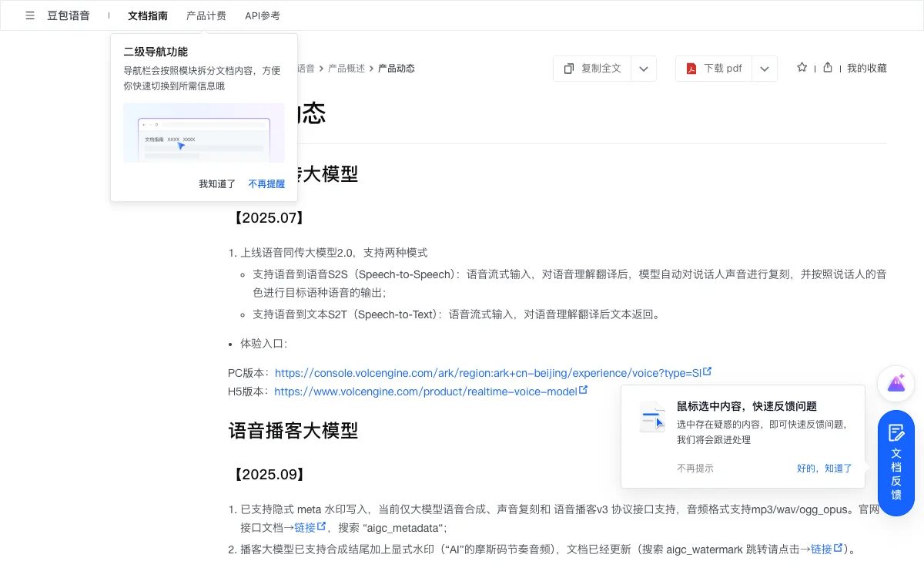Screen dimensions: 924x578
Task: Open the 文档反馈 floating button
Action: pos(896,463)
